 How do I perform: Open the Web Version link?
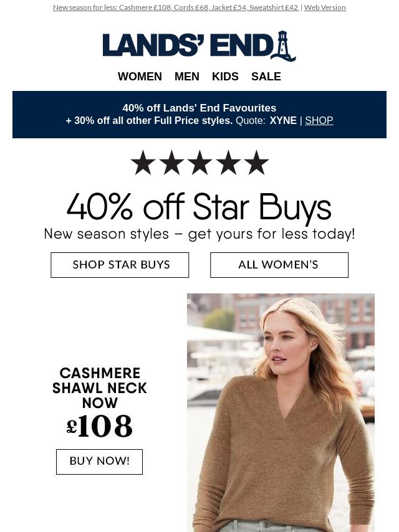click(325, 7)
